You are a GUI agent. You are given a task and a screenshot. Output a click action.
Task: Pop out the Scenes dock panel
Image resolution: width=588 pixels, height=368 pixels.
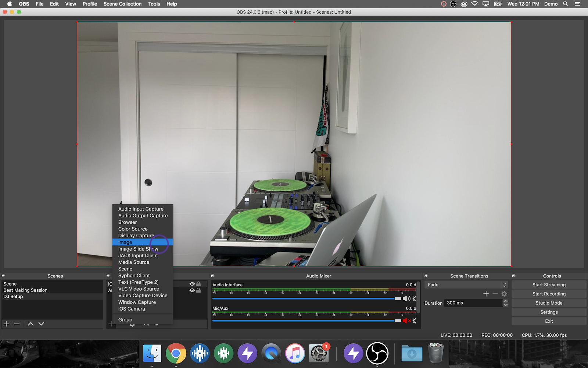pos(3,276)
